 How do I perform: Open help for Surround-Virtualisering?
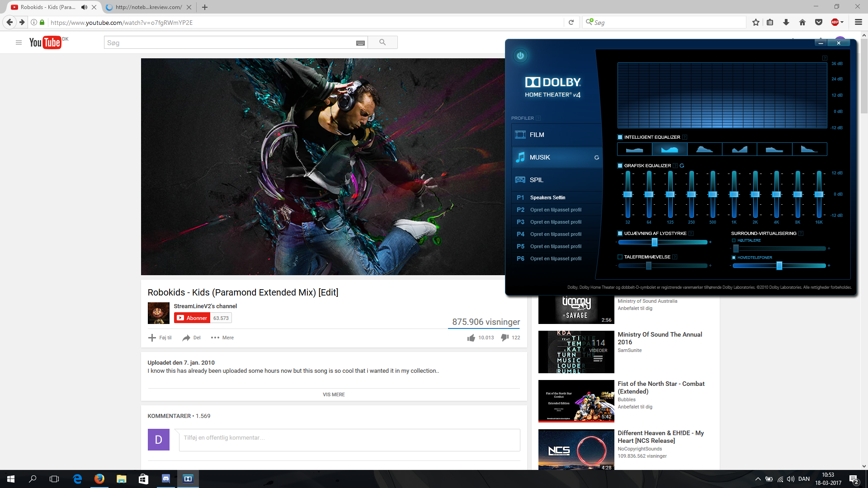pos(801,234)
